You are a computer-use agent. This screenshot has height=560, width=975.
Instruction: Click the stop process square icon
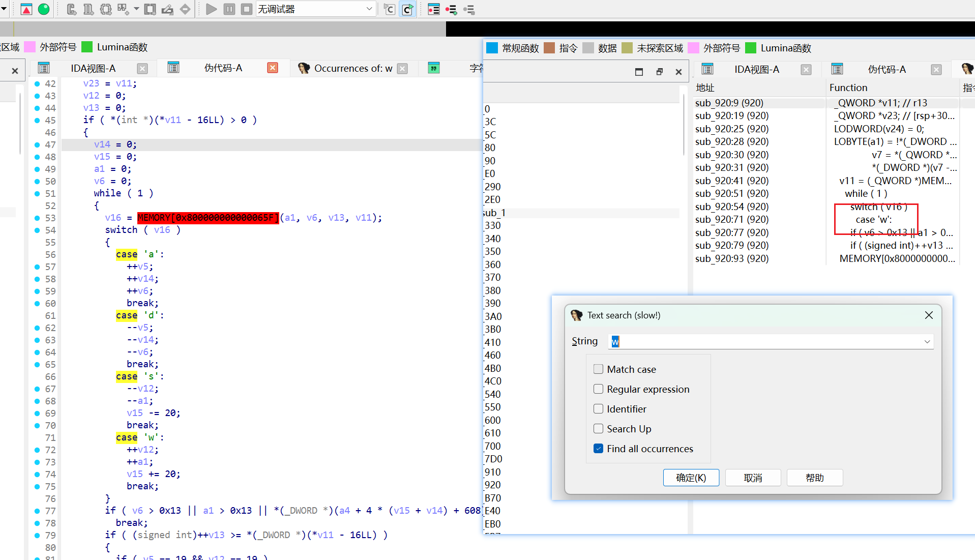(247, 9)
